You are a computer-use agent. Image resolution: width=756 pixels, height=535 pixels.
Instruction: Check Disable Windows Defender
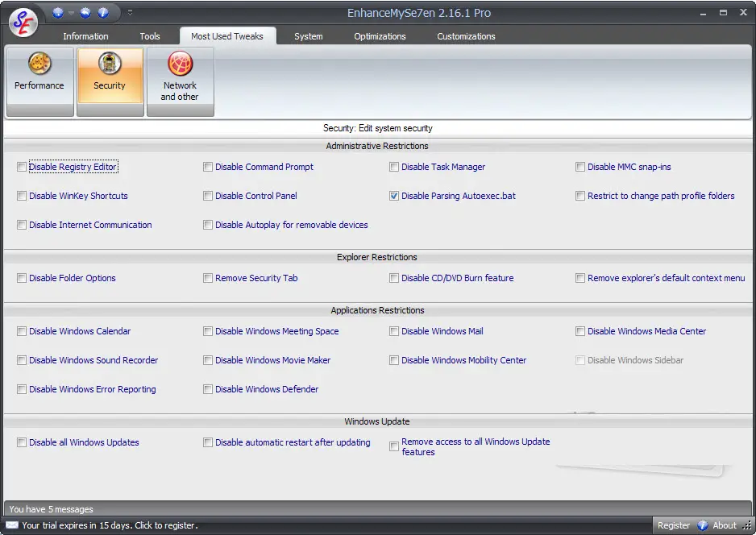(208, 389)
